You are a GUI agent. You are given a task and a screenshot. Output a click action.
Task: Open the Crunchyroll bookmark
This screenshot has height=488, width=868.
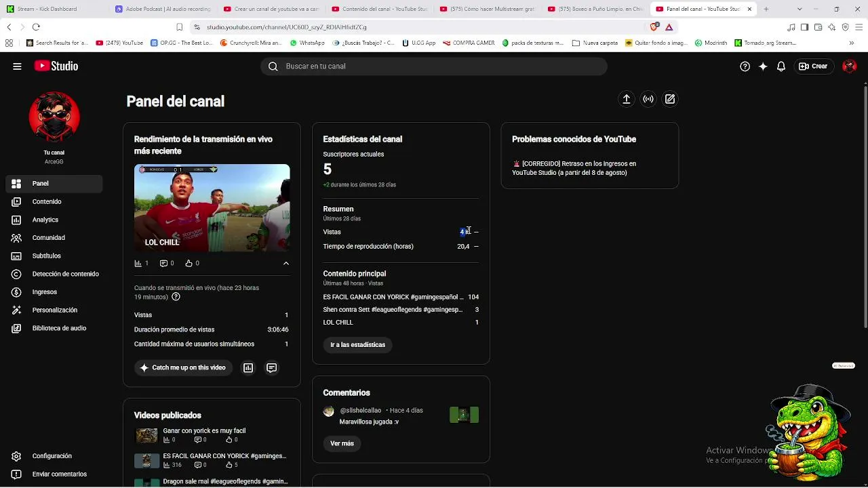[251, 43]
